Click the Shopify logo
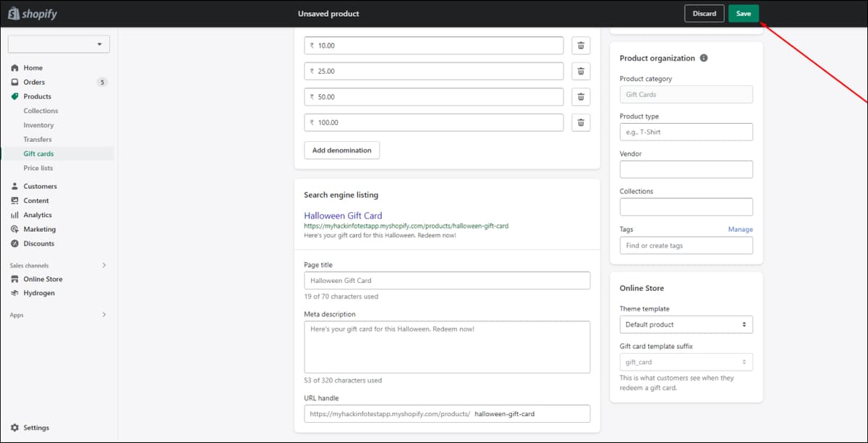Screen dimensions: 868x443 click(x=33, y=14)
